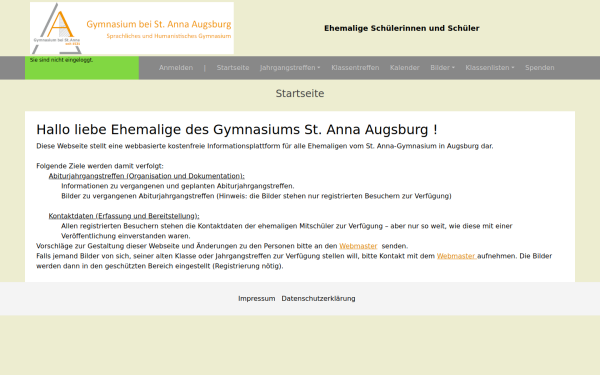Click 'Abiturjahrgangstreffen (Organisation und Dokumentation):' underlined text
The height and width of the screenshot is (375, 600).
(147, 176)
